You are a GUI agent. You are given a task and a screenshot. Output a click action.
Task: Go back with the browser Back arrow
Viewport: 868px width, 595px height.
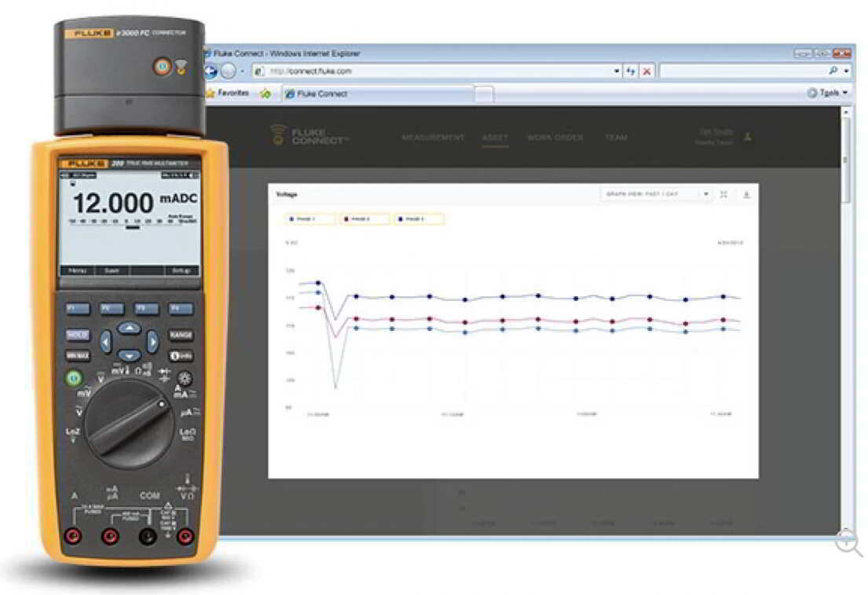click(211, 71)
